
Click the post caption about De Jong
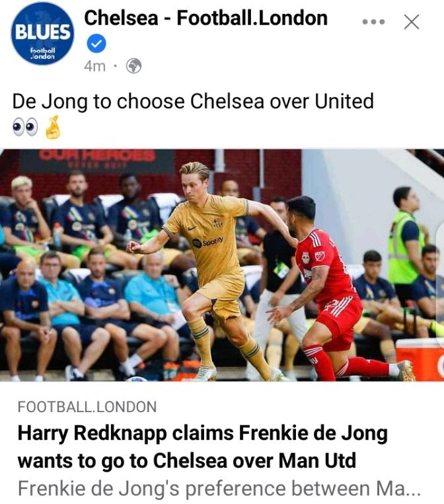tap(193, 101)
